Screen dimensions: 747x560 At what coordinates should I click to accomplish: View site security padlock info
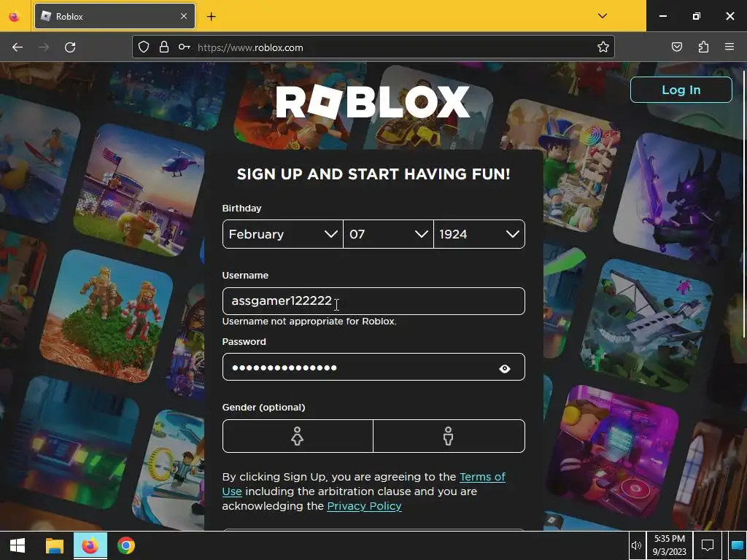click(x=164, y=47)
